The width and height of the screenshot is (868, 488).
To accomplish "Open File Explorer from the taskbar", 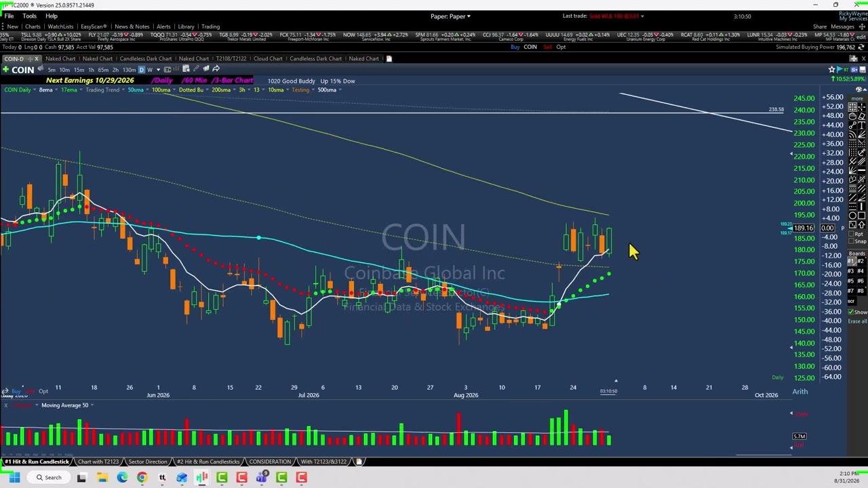I will coord(102,478).
